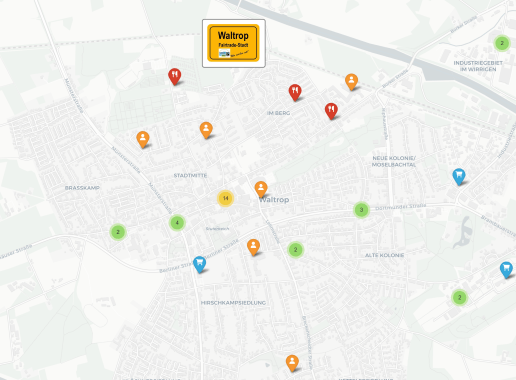Image resolution: width=516 pixels, height=380 pixels.
Task: Select the blue shopping cart pin on Berliner Straße
Action: click(x=199, y=264)
